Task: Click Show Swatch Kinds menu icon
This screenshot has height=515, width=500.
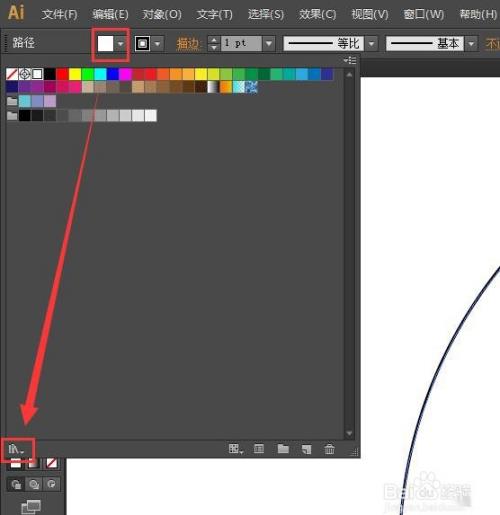Action: point(236,449)
